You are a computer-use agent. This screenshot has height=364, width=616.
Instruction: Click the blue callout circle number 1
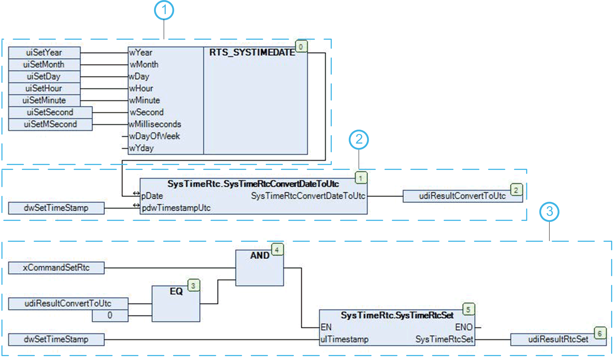coord(164,10)
